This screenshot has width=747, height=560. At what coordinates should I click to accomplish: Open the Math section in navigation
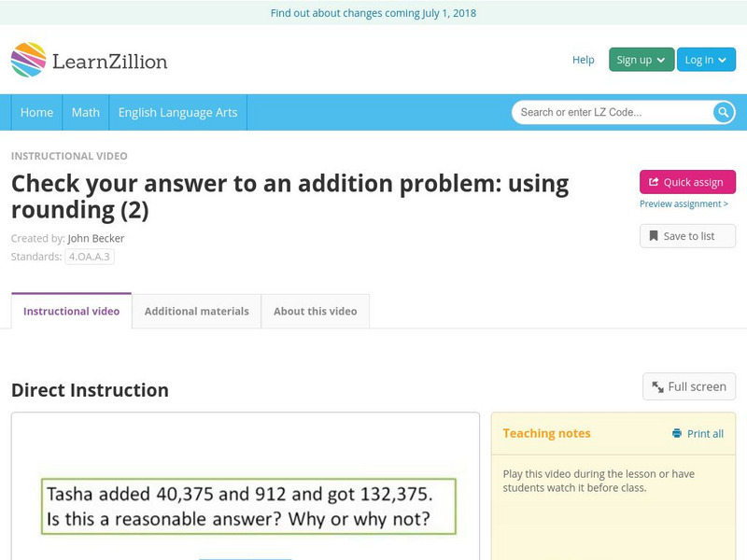coord(85,112)
